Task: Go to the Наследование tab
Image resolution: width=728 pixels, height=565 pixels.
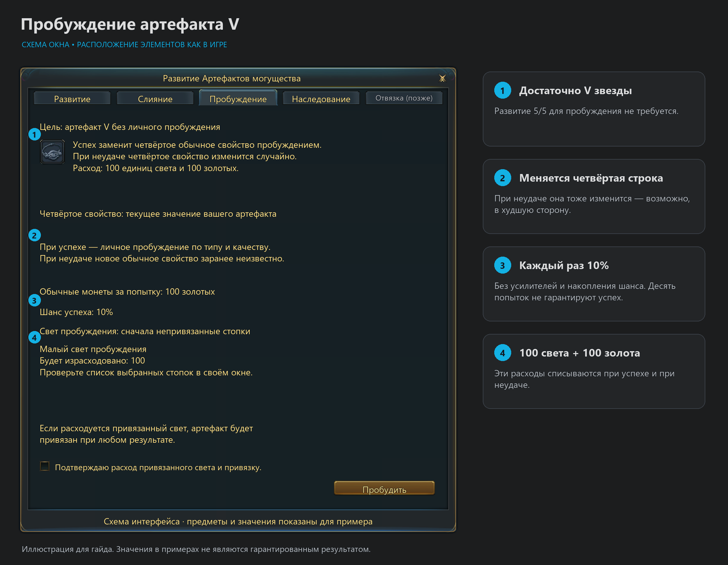Action: tap(321, 99)
